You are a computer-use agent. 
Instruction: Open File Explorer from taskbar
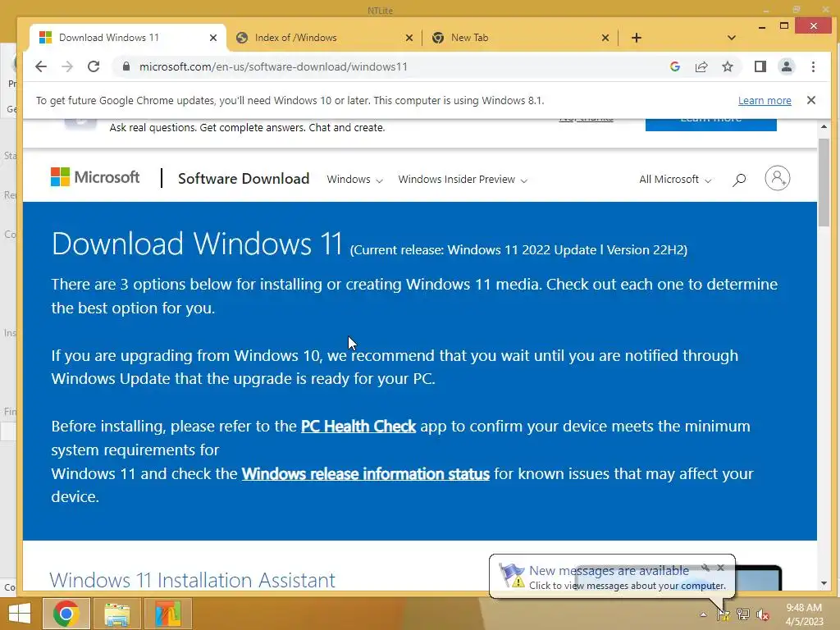[x=117, y=614]
